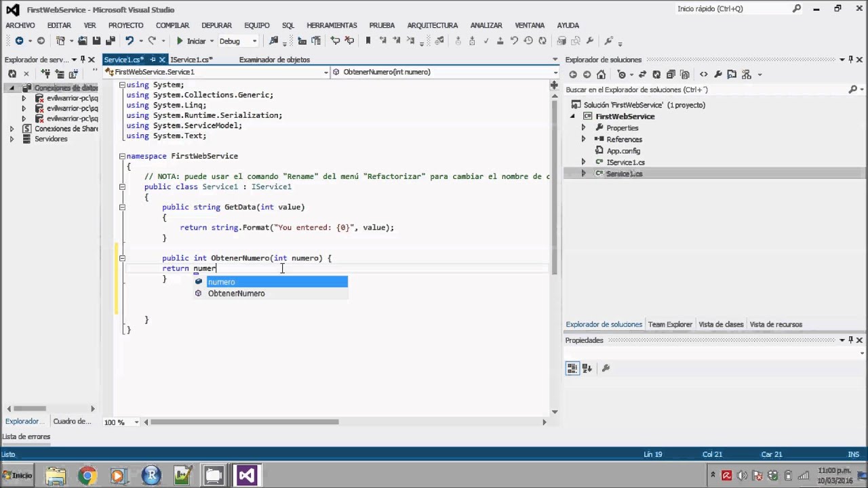This screenshot has width=868, height=488.
Task: Expand the References node
Action: (583, 139)
